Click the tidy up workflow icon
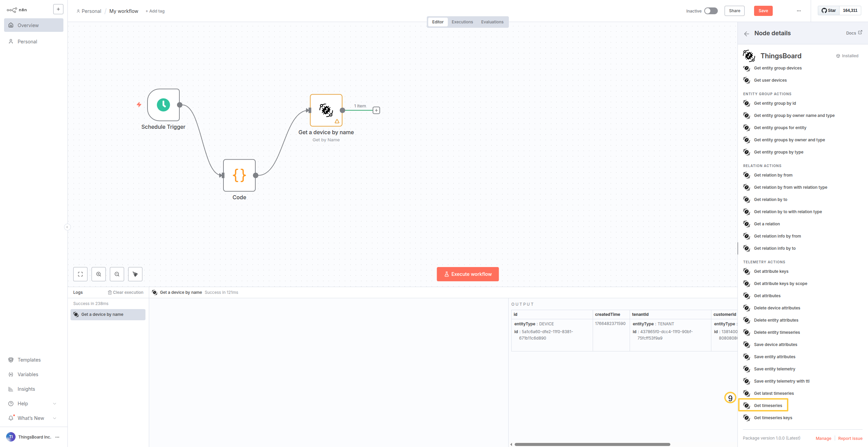The width and height of the screenshot is (868, 447). [x=135, y=274]
